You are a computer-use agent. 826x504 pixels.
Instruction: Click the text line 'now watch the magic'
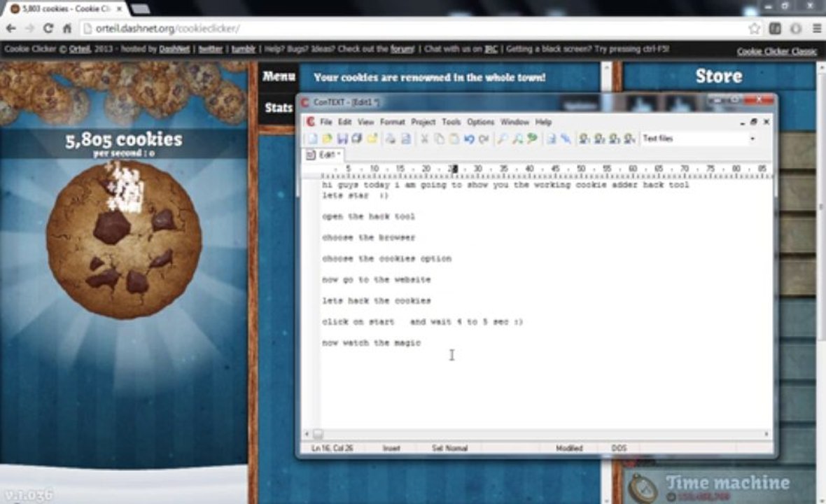[372, 343]
